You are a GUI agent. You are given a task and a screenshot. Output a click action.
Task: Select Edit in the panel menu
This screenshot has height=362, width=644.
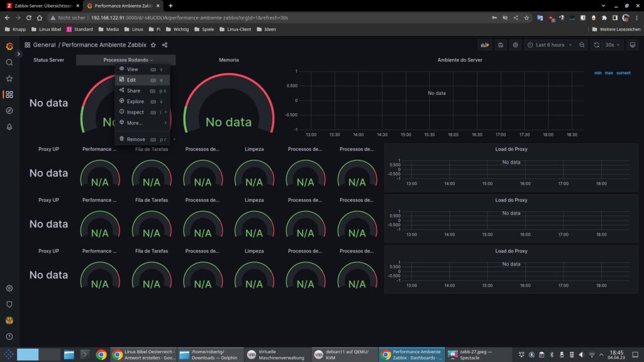pos(142,80)
